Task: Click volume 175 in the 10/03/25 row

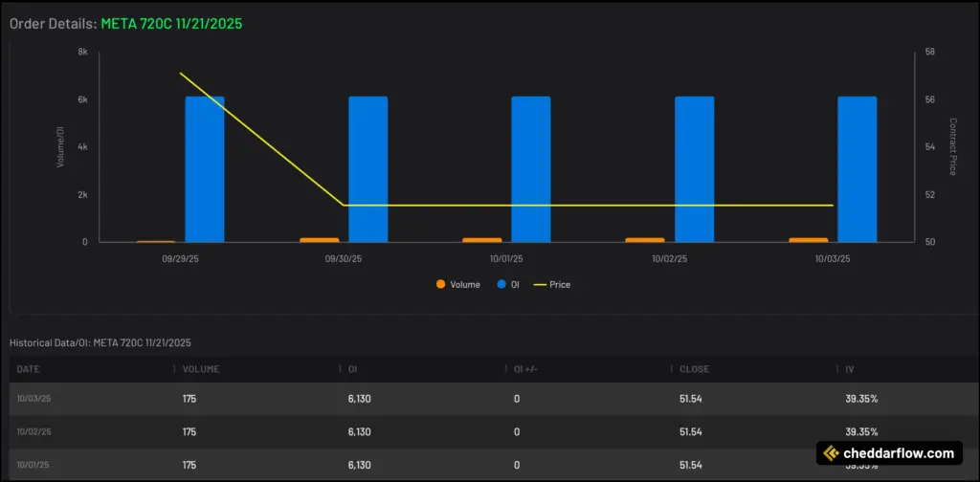Action: pyautogui.click(x=189, y=399)
